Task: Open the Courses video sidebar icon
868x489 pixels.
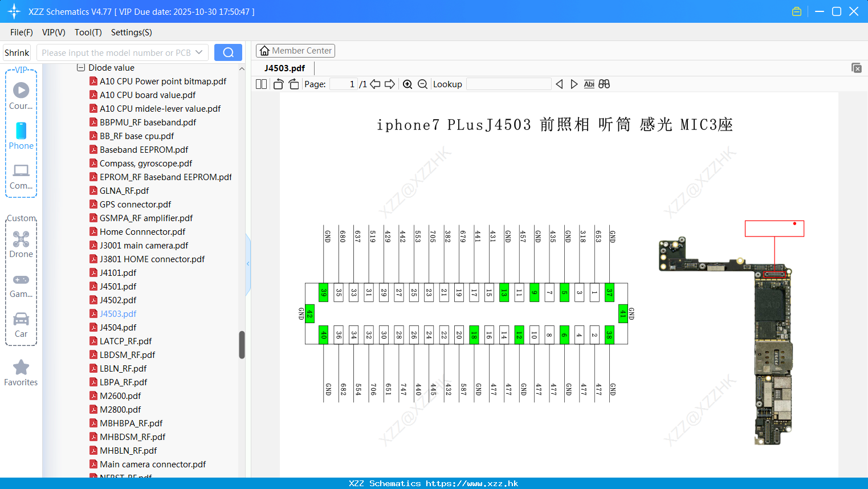Action: coord(21,96)
